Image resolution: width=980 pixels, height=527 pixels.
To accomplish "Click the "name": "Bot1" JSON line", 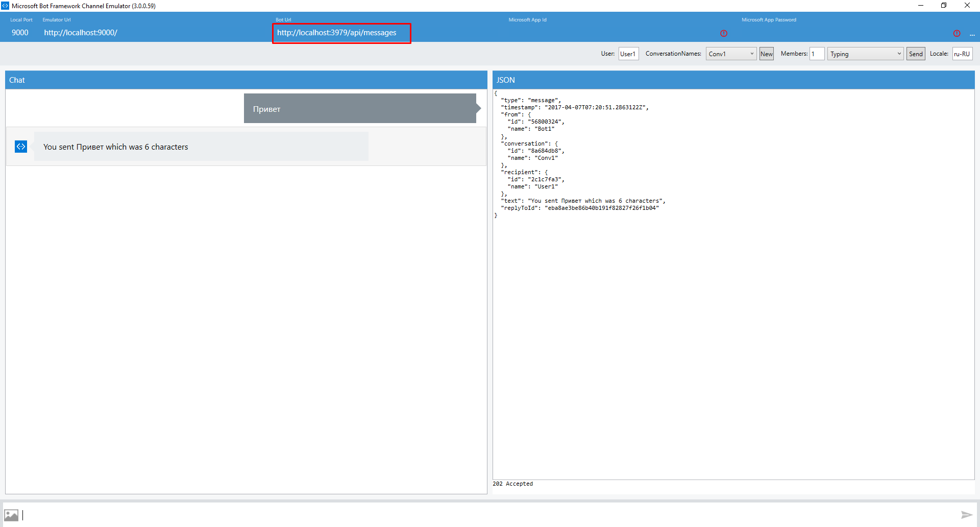I will [531, 129].
